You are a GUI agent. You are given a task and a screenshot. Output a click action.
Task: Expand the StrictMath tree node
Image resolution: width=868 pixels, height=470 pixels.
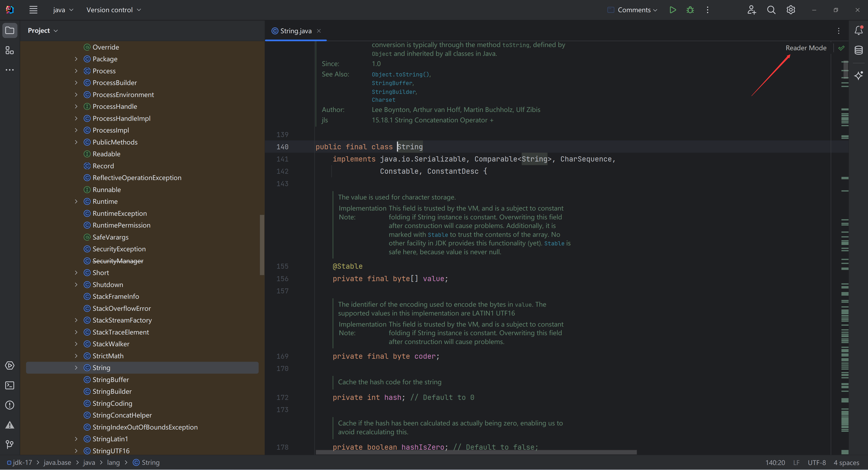(76, 356)
